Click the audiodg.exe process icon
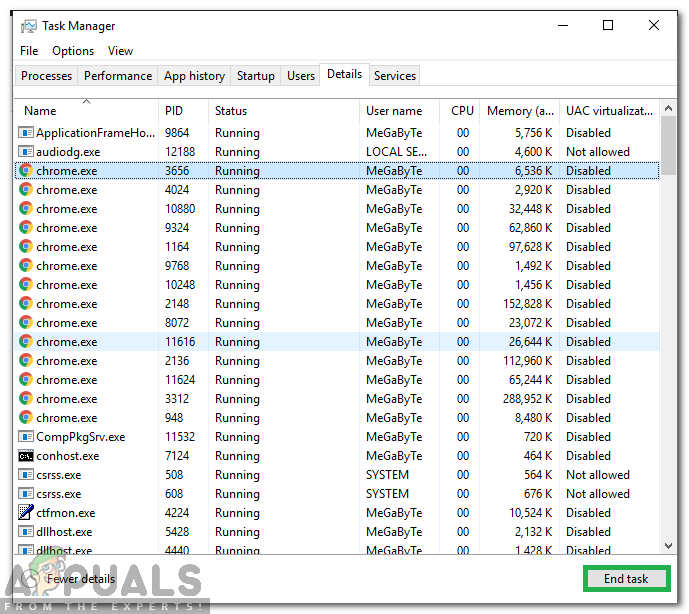 coord(26,152)
